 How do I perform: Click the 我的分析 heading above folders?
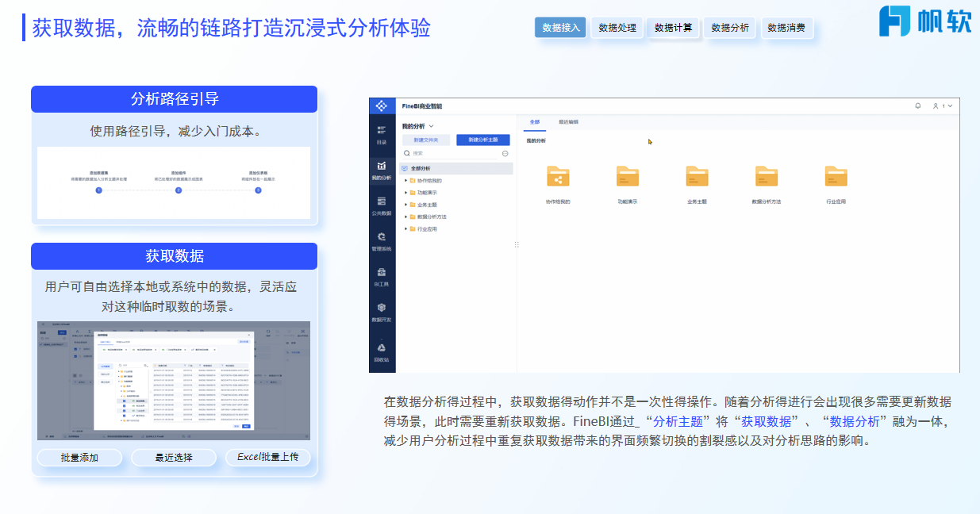[x=536, y=140]
